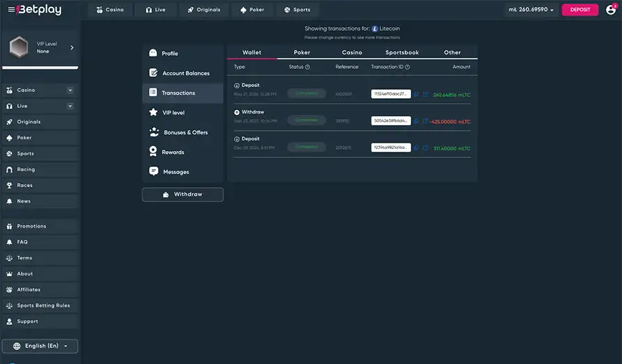Open FAQ in the left sidebar
This screenshot has width=622, height=364.
click(40, 242)
